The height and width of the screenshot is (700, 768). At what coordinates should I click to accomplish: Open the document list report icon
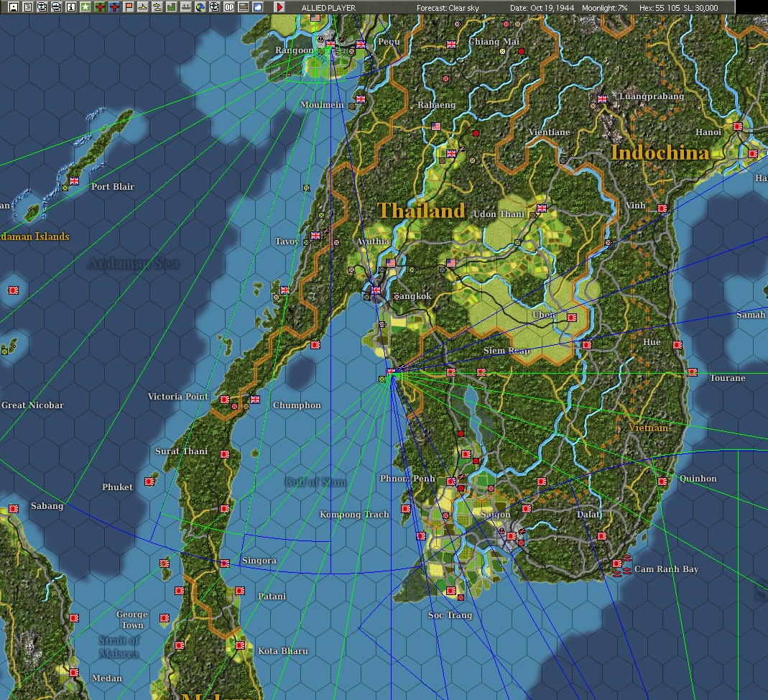pos(28,7)
